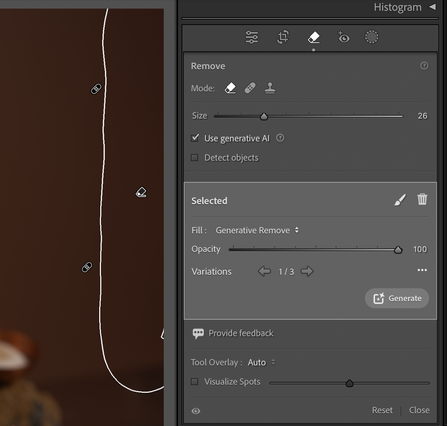Click the Provide feedback speech icon
447x426 pixels.
click(198, 333)
